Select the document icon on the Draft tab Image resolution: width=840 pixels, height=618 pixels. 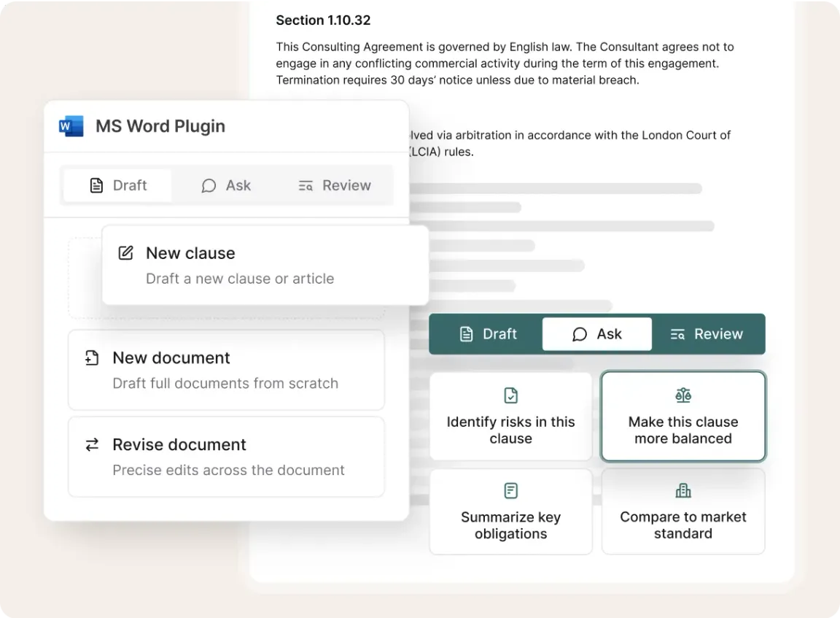(x=97, y=185)
